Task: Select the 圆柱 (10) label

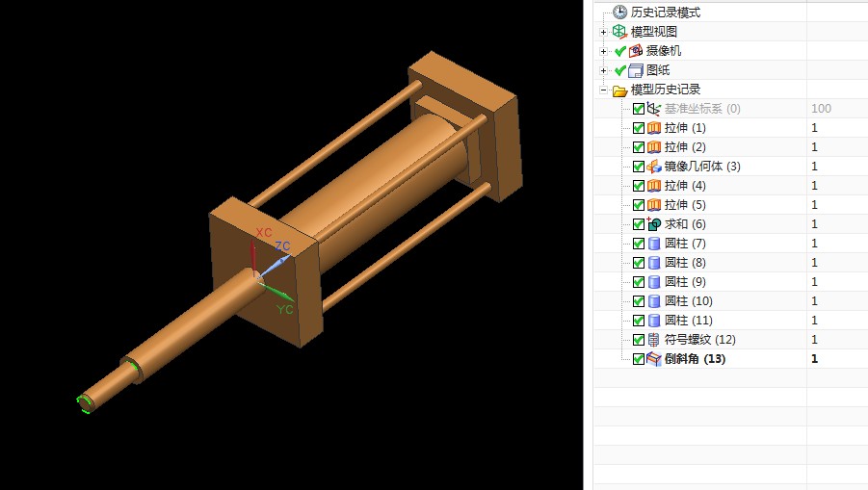Action: pyautogui.click(x=688, y=301)
